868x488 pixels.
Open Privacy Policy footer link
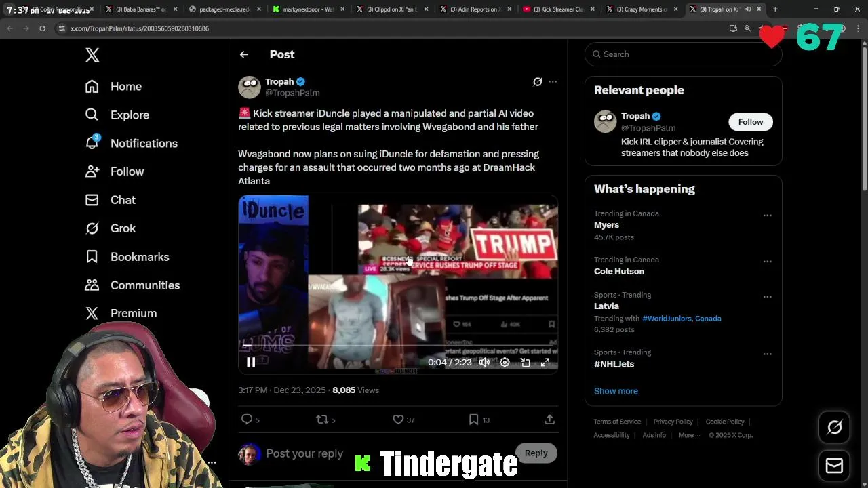[673, 422]
